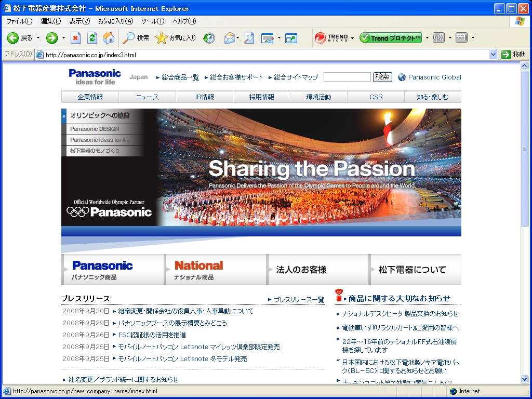Go back with the Back button
The height and width of the screenshot is (399, 532).
tap(20, 37)
